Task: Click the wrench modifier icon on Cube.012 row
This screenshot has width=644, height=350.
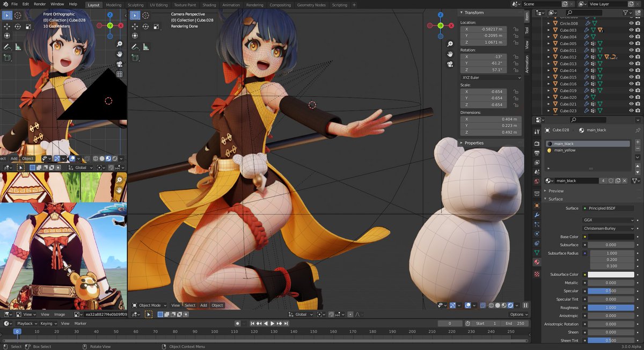Action: [x=588, y=57]
